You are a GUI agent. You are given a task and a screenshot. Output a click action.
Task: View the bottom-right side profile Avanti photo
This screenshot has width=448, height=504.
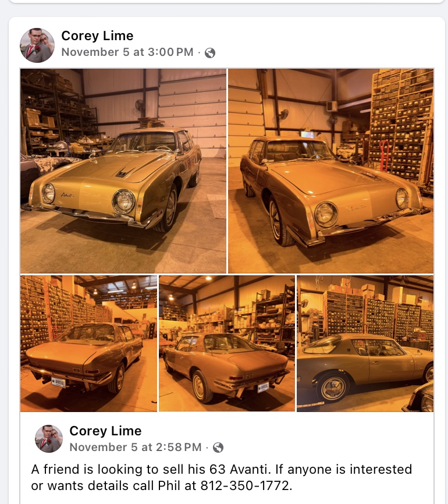tap(365, 343)
